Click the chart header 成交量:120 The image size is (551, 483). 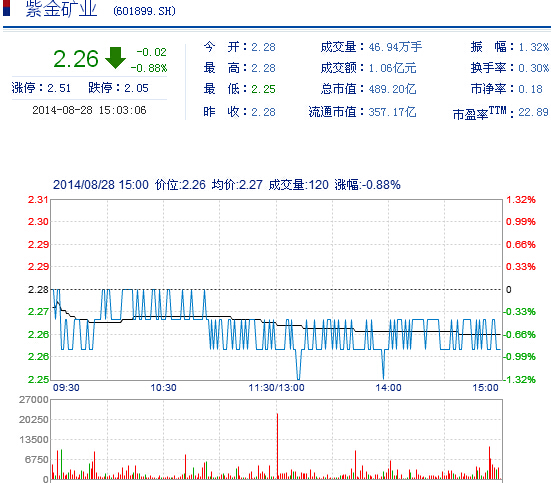(x=299, y=185)
